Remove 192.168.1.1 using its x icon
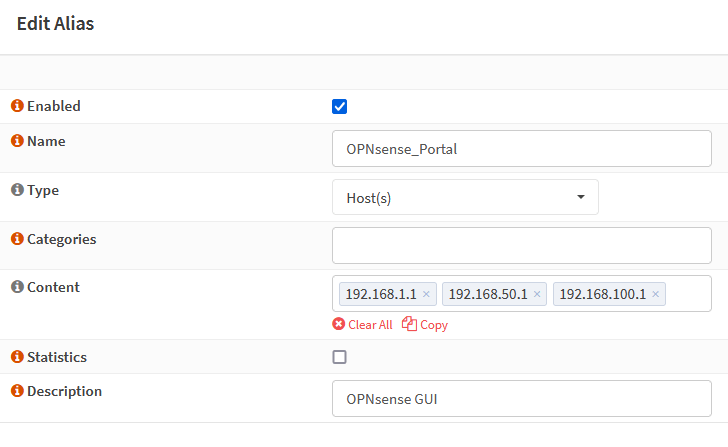Image resolution: width=728 pixels, height=447 pixels. coord(426,294)
